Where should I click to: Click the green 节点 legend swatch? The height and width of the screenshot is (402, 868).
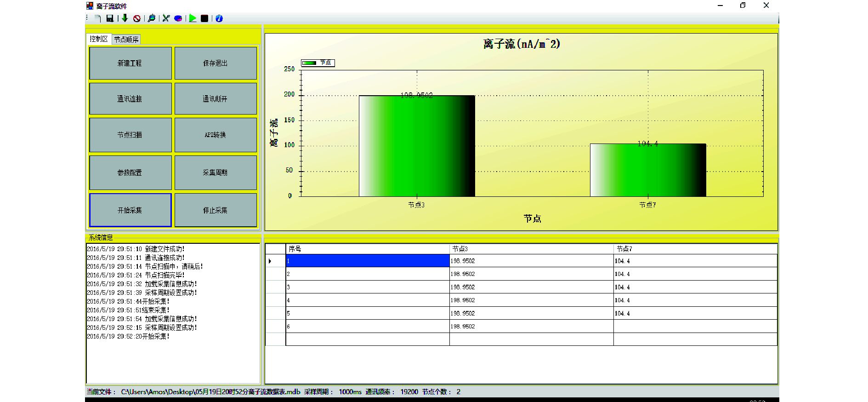click(x=309, y=63)
